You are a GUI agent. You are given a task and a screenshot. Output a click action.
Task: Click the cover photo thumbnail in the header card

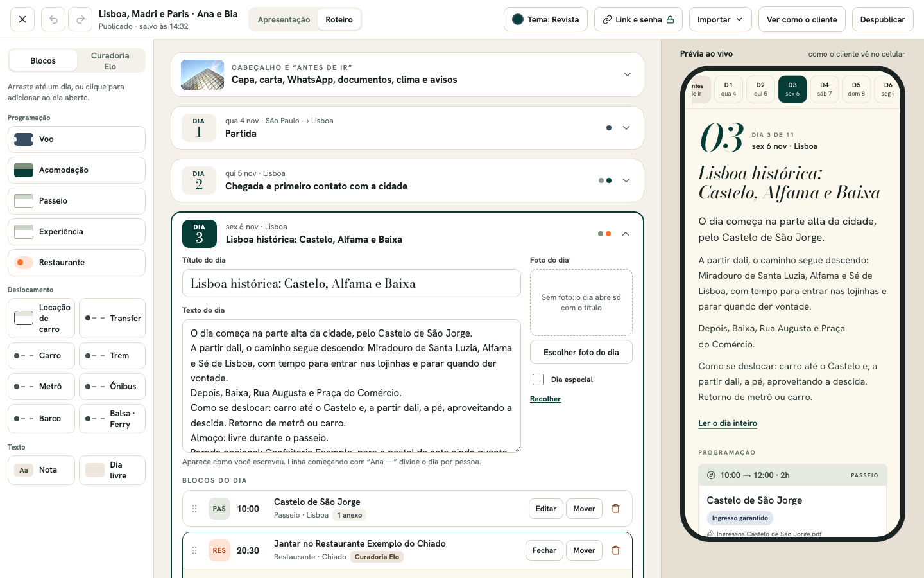tap(202, 74)
